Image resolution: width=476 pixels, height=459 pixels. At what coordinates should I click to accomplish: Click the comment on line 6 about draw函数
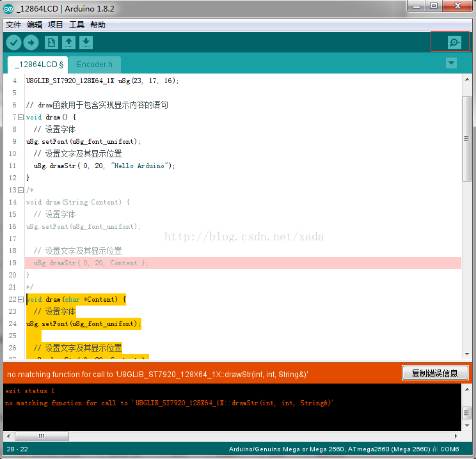click(97, 105)
